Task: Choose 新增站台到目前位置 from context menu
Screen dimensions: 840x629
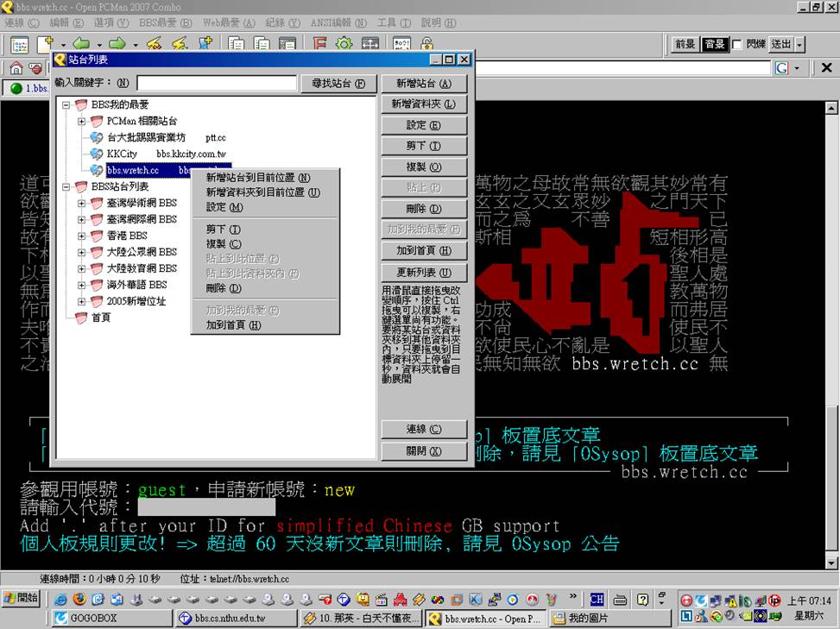Action: pos(257,178)
